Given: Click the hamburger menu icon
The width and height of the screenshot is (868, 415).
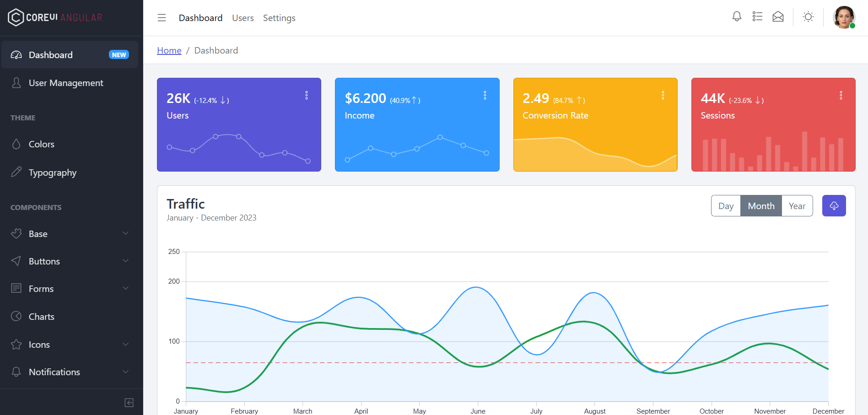Looking at the screenshot, I should (x=162, y=17).
